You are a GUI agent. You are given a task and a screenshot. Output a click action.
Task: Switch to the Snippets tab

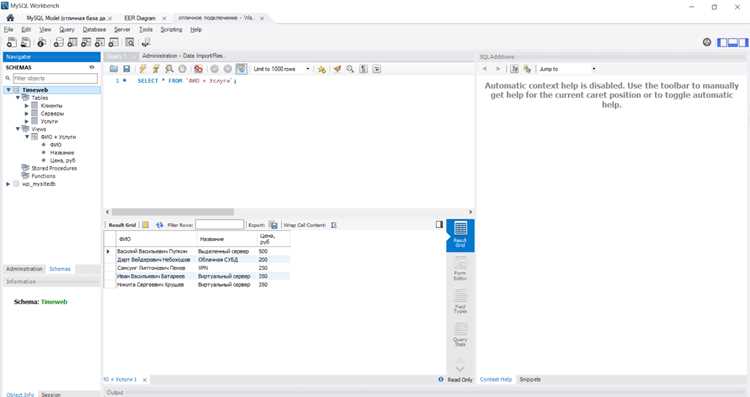click(530, 379)
